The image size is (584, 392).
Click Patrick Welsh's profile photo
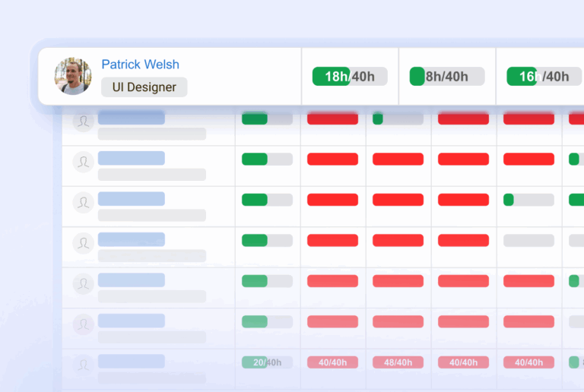73,76
